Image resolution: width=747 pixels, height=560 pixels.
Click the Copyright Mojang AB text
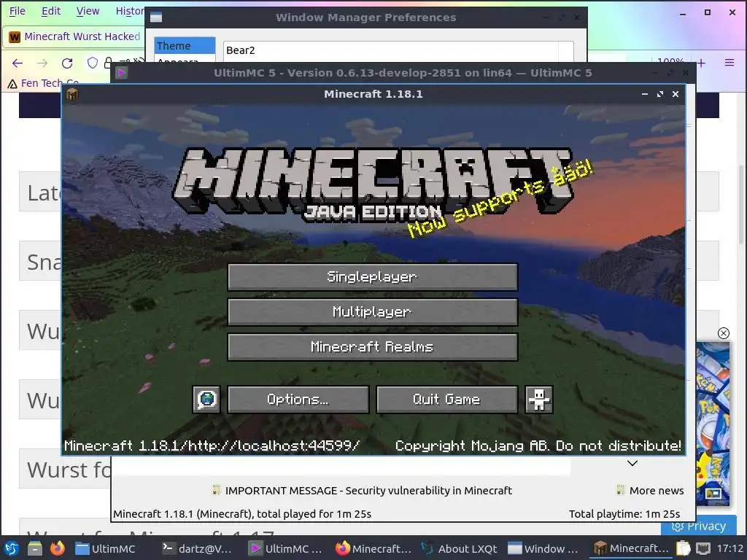pyautogui.click(x=538, y=446)
